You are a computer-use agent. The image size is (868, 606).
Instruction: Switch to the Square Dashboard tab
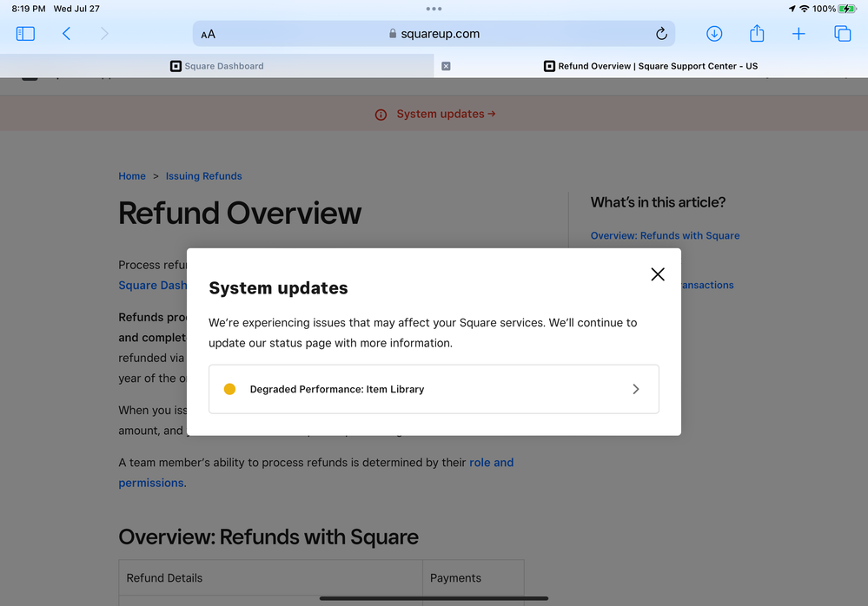pos(217,66)
